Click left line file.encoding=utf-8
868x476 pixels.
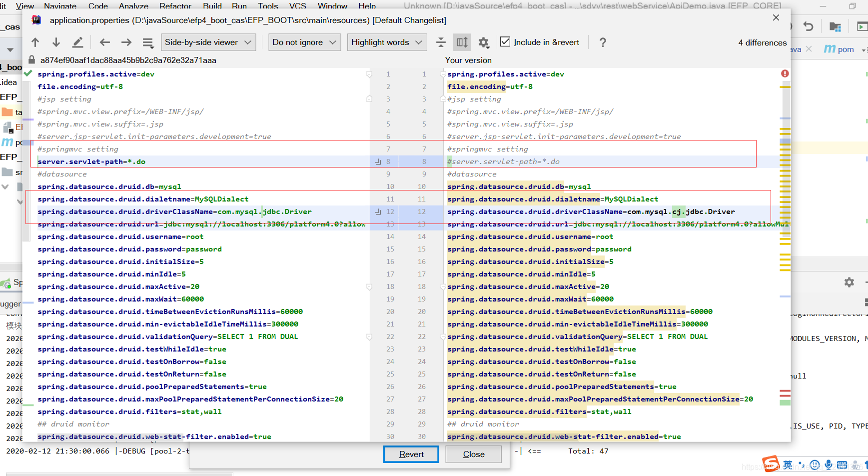pyautogui.click(x=80, y=86)
